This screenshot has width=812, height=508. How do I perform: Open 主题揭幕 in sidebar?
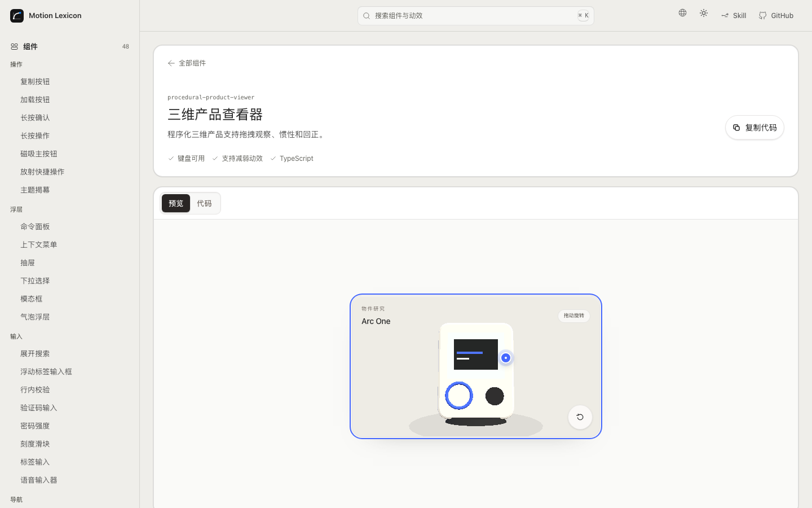tap(35, 190)
